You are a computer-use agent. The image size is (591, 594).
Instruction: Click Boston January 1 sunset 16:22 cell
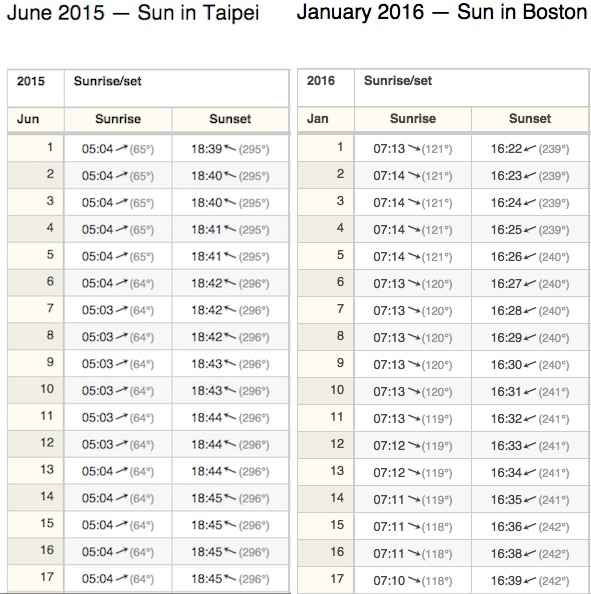pyautogui.click(x=530, y=149)
